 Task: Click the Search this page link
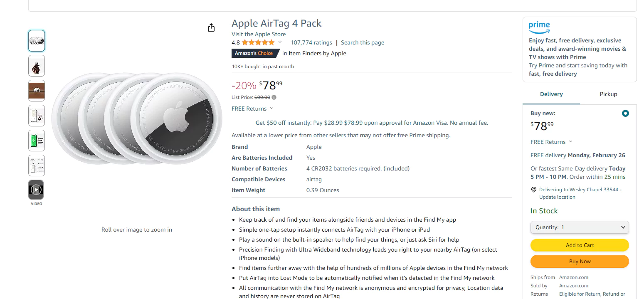pos(362,42)
